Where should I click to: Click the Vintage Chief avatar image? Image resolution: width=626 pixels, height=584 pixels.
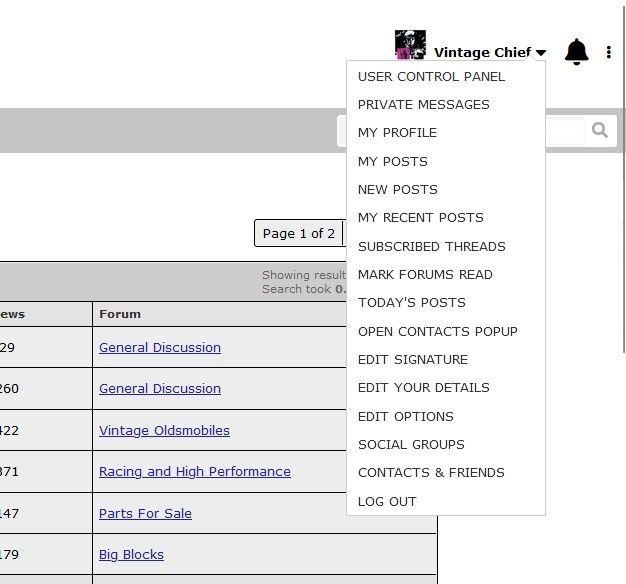[x=410, y=46]
